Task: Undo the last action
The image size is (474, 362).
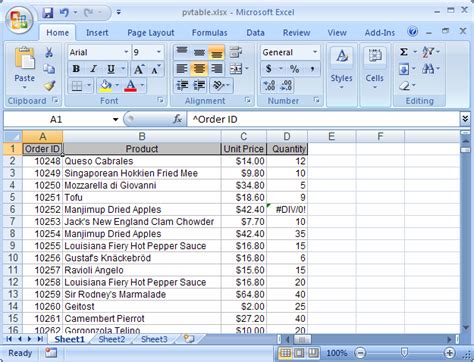Action: pyautogui.click(x=64, y=13)
